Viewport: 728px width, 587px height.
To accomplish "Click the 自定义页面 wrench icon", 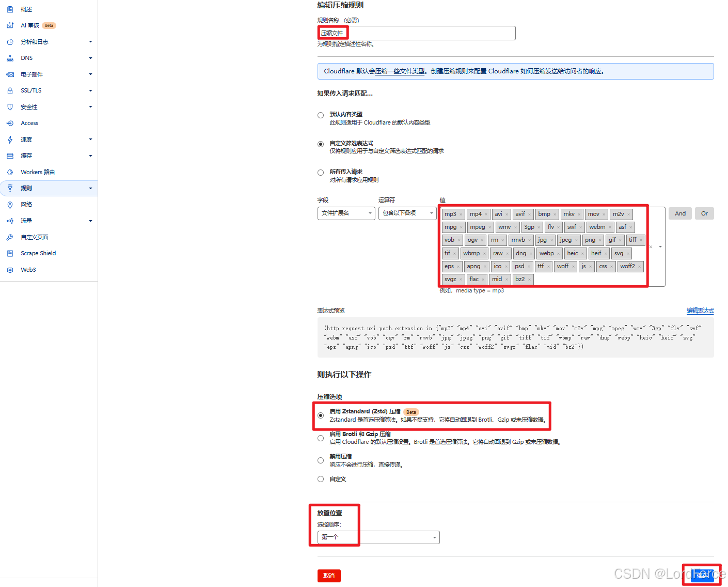I will point(10,237).
